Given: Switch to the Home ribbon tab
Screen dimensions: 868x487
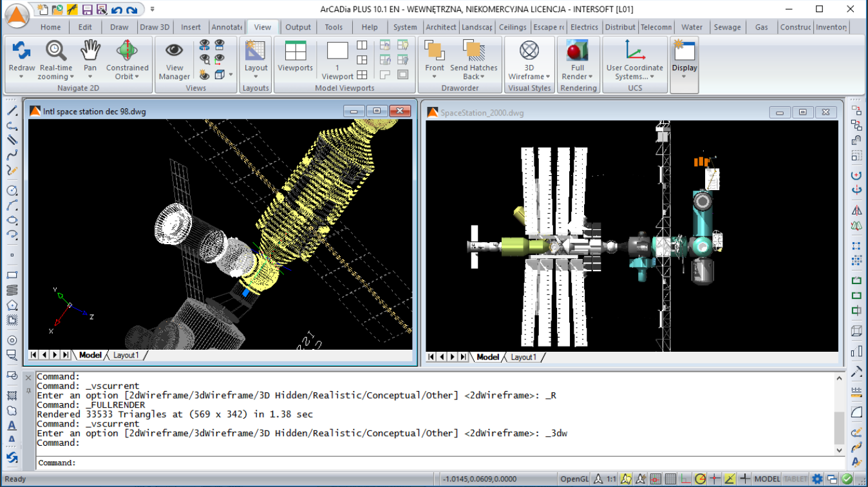Looking at the screenshot, I should (x=50, y=27).
